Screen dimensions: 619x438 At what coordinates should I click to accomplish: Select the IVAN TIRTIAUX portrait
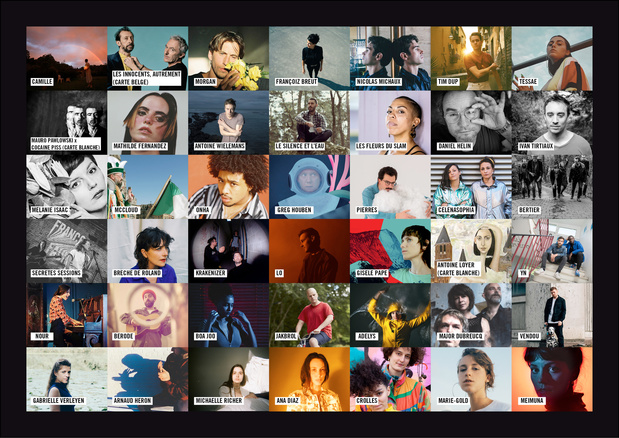pyautogui.click(x=552, y=123)
